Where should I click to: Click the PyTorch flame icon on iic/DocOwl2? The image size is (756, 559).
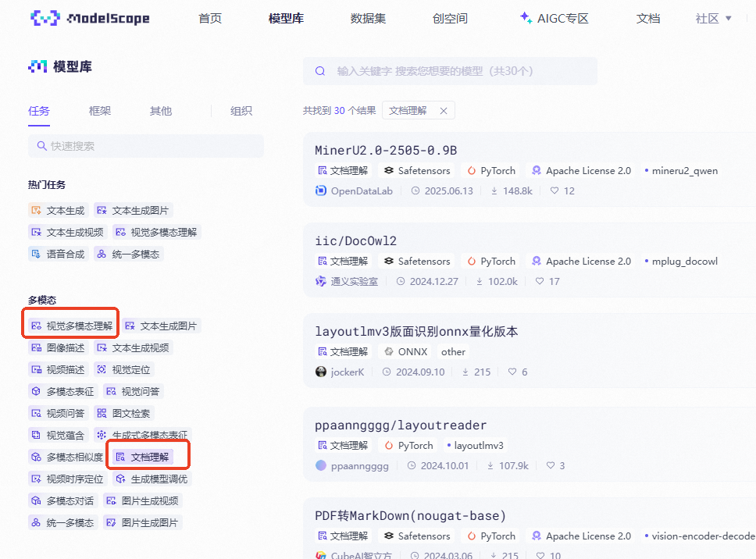472,262
